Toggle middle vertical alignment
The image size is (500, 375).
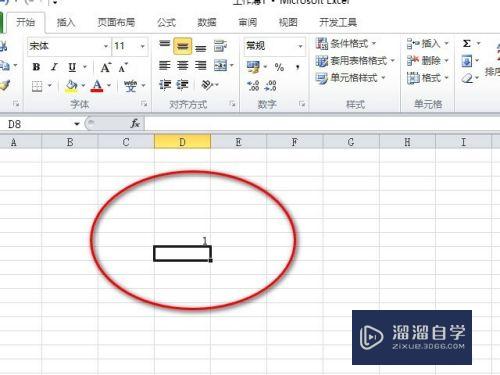point(183,46)
